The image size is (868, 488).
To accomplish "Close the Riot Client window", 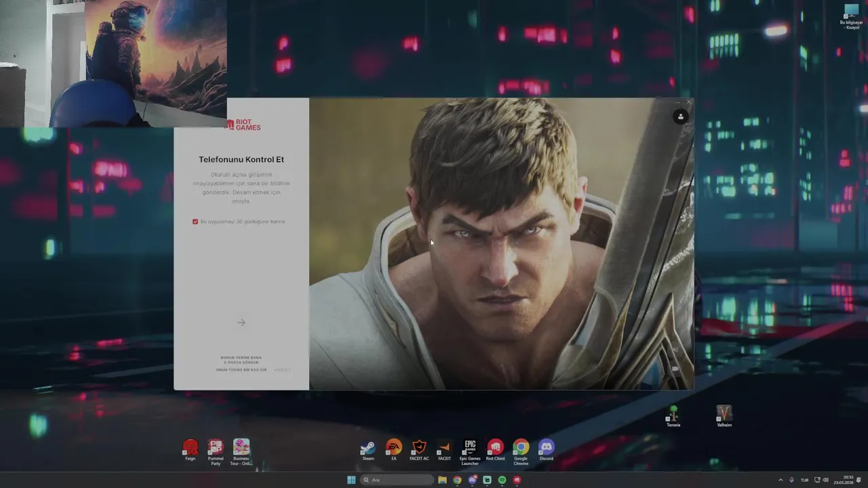I will pyautogui.click(x=689, y=102).
